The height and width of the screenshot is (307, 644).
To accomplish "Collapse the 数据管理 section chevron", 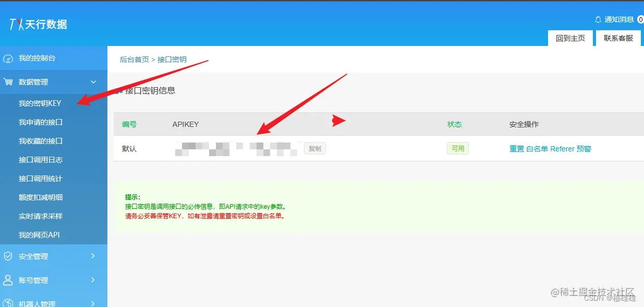I will point(93,82).
